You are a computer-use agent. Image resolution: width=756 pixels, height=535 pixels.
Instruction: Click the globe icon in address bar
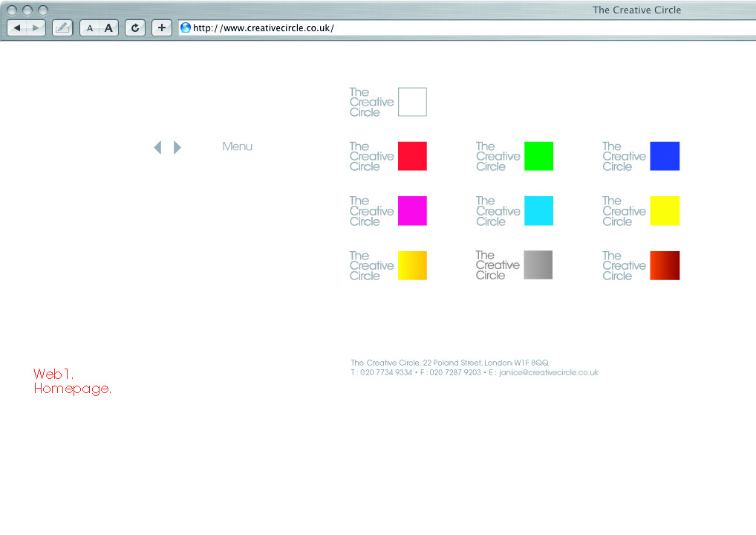[x=186, y=28]
